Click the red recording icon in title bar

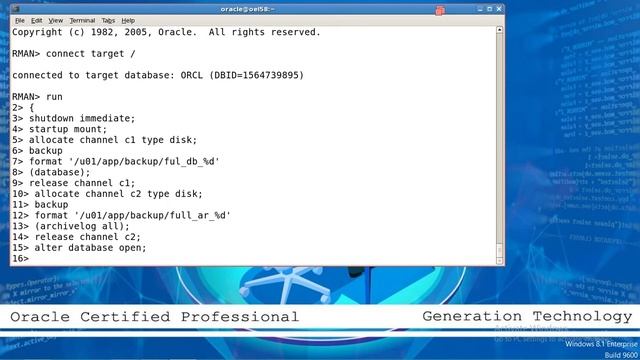click(440, 11)
